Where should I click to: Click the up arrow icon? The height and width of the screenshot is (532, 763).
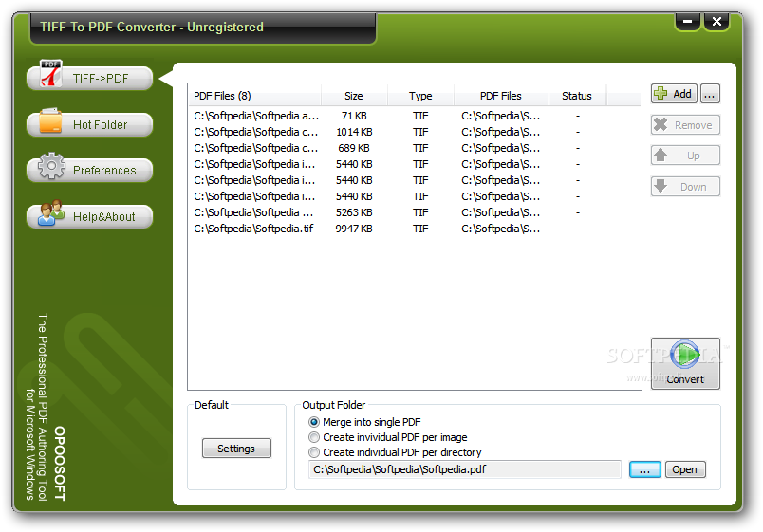pos(661,156)
